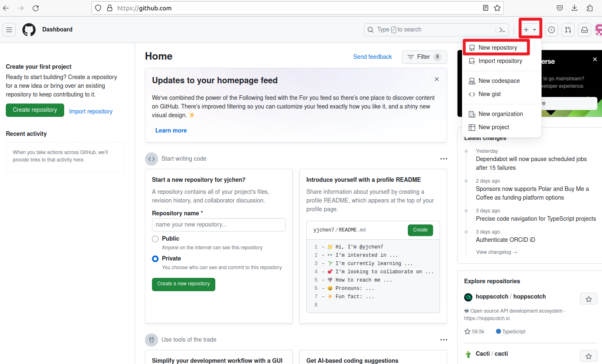This screenshot has width=602, height=364.
Task: Click the Dashboard header title
Action: click(x=57, y=29)
